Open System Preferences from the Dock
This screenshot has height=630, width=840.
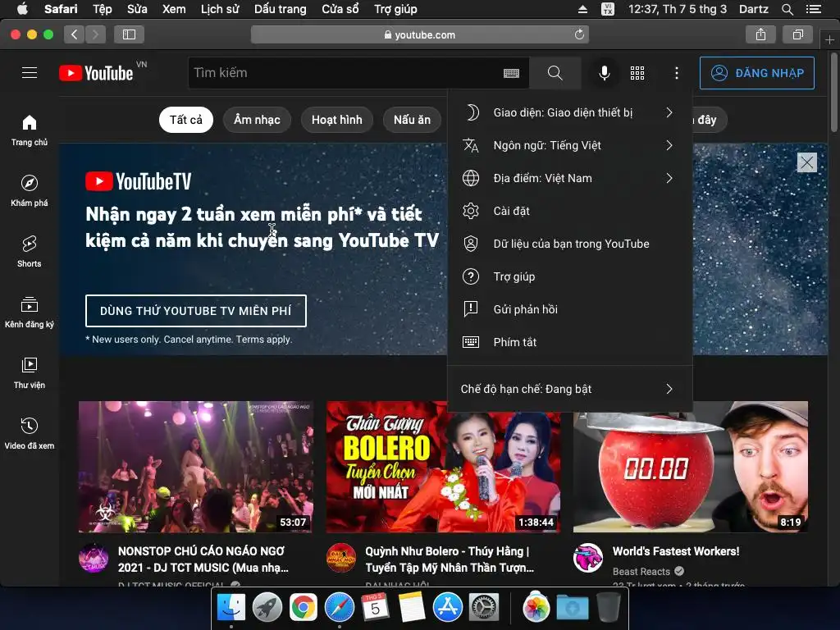[x=484, y=608]
